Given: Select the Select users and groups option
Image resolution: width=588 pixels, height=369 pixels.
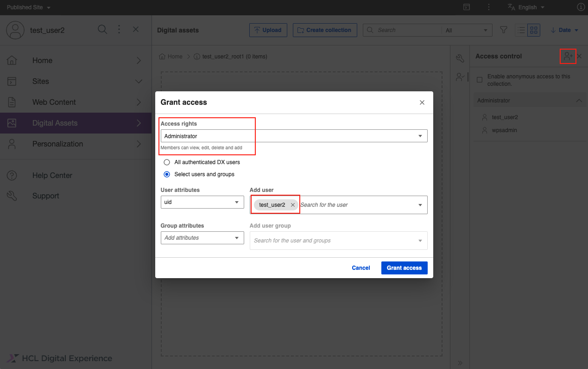Looking at the screenshot, I should coord(166,174).
